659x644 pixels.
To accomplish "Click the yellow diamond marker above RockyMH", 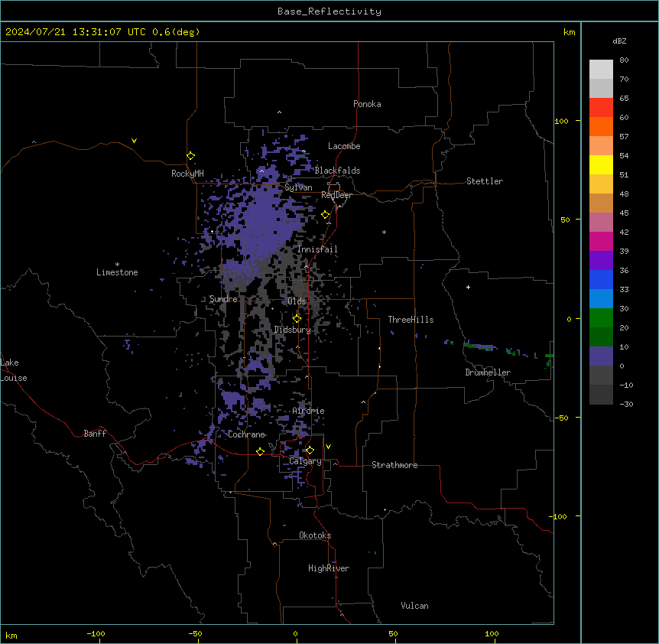I will point(191,156).
